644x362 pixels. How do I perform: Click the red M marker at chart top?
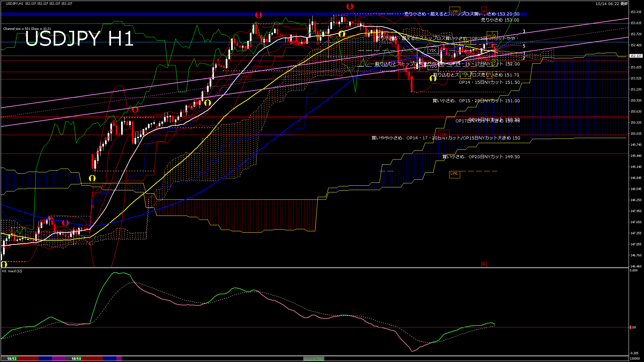(484, 11)
